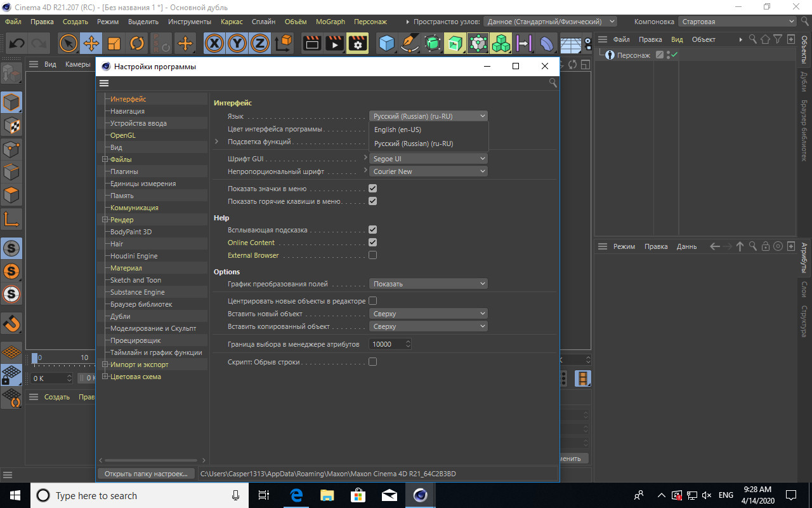812x508 pixels.
Task: Open the Объекты side tab
Action: click(804, 50)
